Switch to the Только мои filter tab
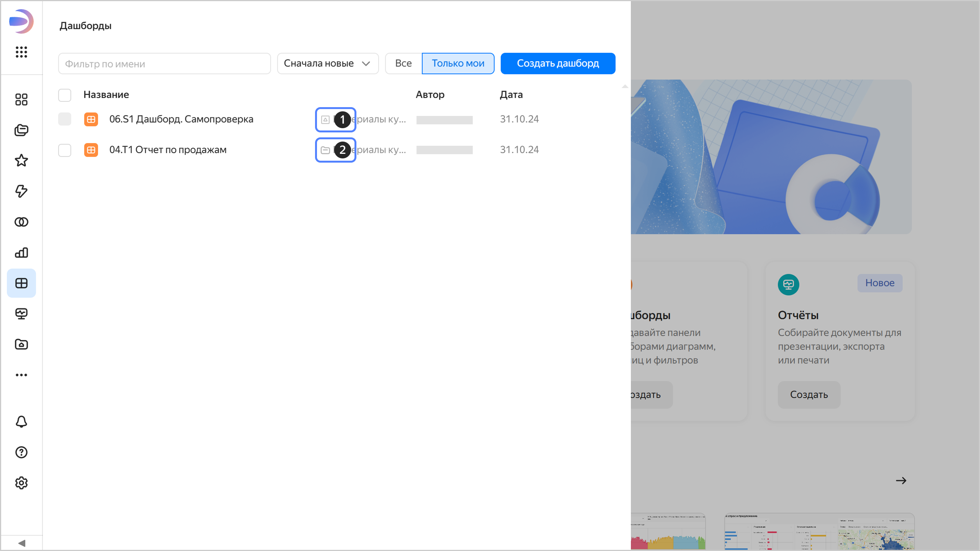The width and height of the screenshot is (980, 551). point(458,64)
